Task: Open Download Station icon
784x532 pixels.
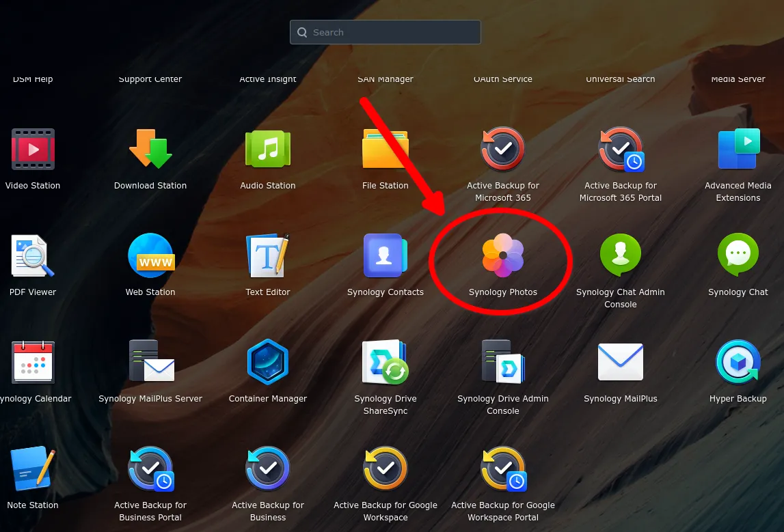Action: coord(150,150)
